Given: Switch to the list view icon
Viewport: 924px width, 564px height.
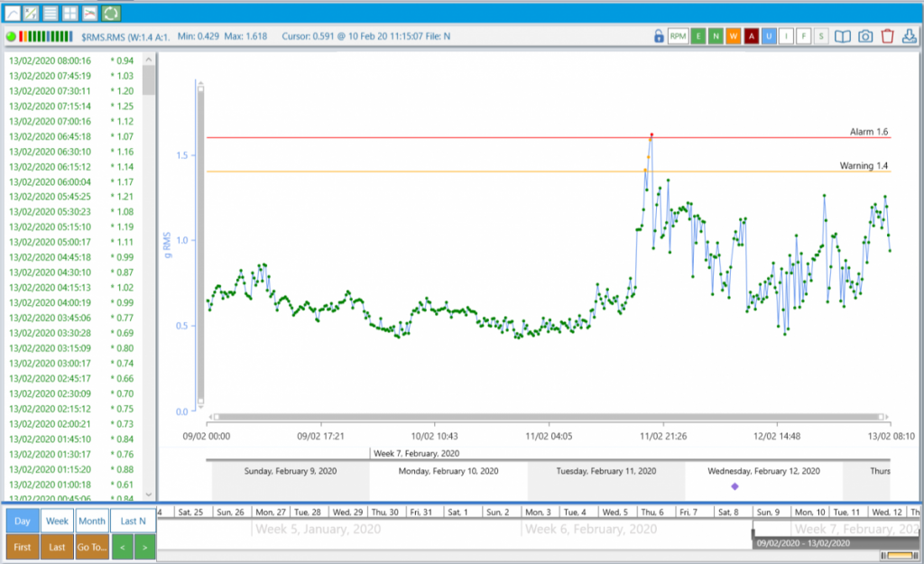Looking at the screenshot, I should [51, 13].
